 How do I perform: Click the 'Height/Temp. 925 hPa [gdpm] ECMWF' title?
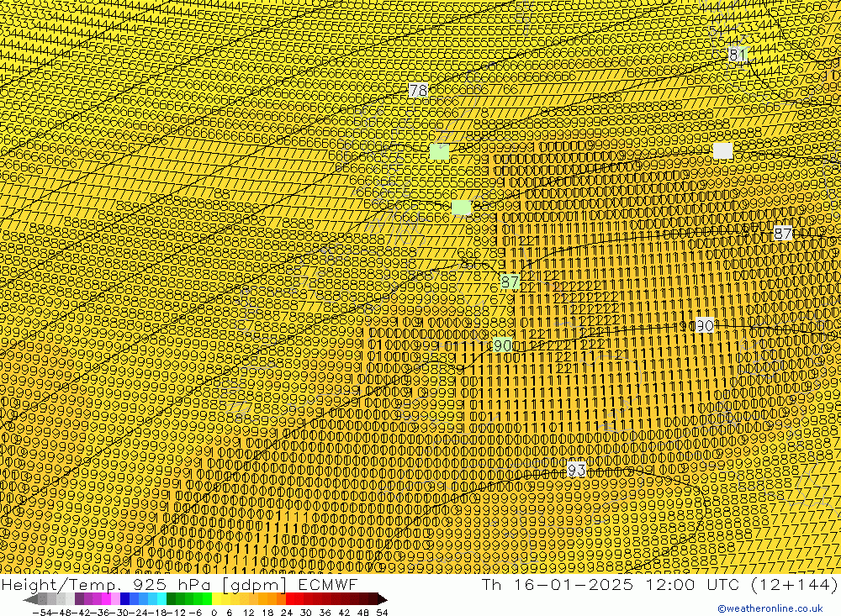coord(179,584)
